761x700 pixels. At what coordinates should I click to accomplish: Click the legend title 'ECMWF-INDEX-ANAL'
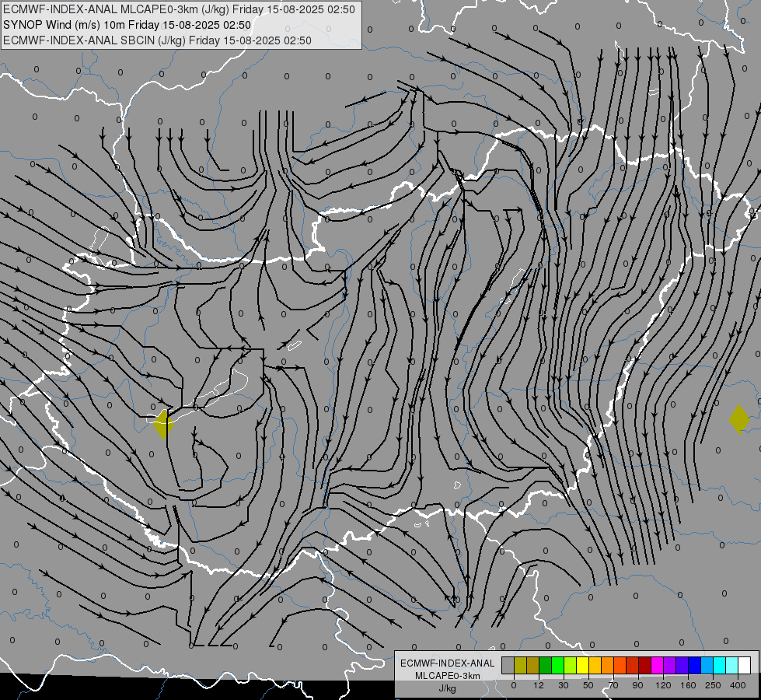[x=448, y=663]
